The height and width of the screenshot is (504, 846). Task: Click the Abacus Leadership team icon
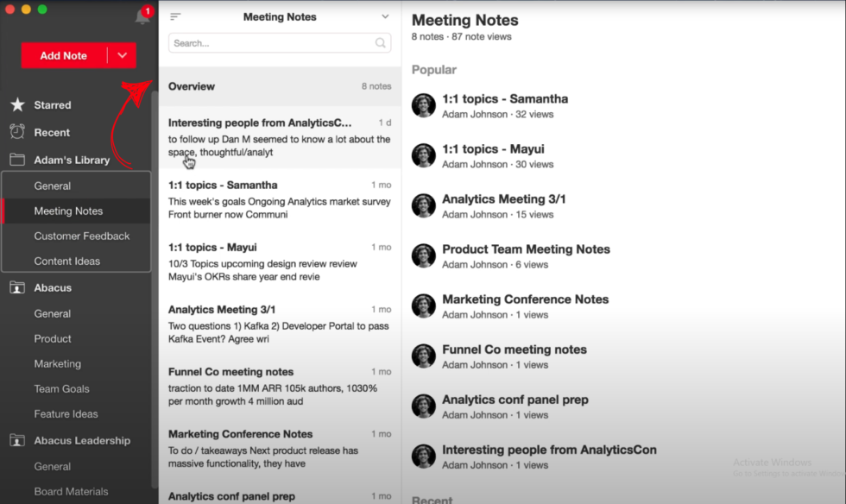[x=19, y=440]
